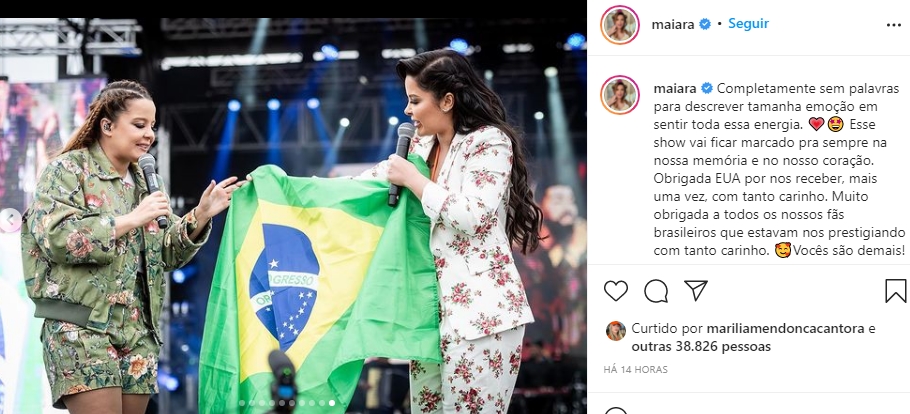This screenshot has width=910, height=414.
Task: Click the maiara username in the caption
Action: point(675,89)
